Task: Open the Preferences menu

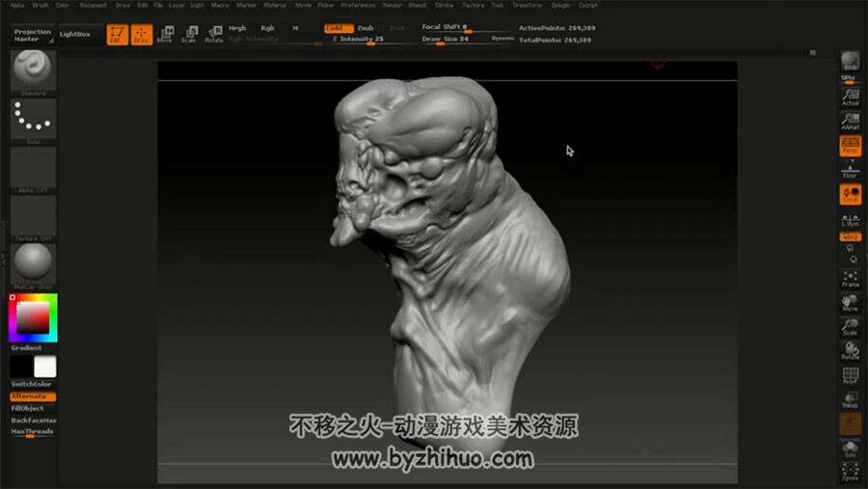Action: coord(358,5)
